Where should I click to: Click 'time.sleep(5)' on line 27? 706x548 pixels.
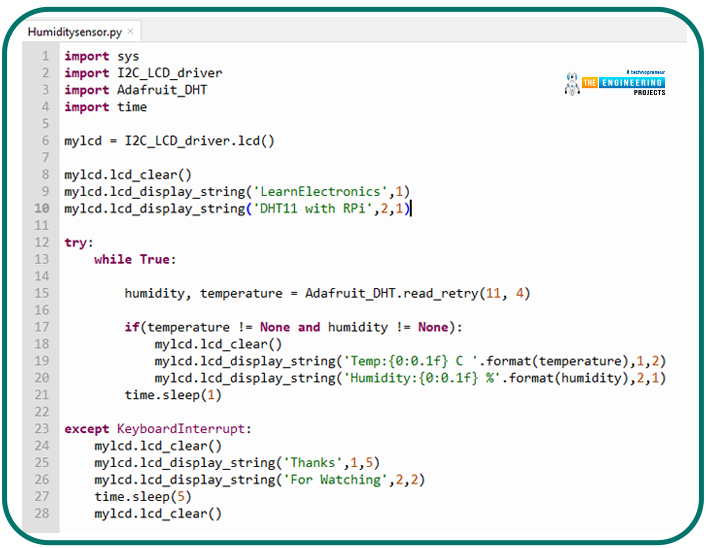(143, 497)
